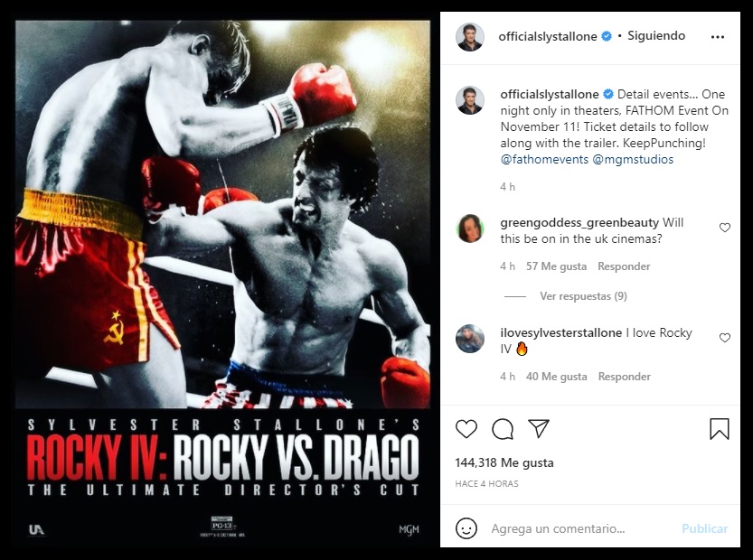The image size is (753, 560).
Task: Save post with the bookmark icon
Action: click(x=719, y=428)
